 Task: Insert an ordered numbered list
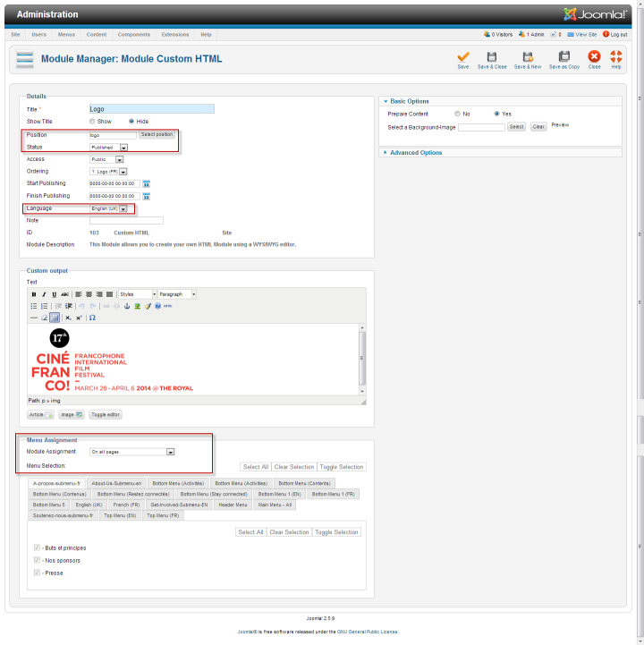coord(44,306)
